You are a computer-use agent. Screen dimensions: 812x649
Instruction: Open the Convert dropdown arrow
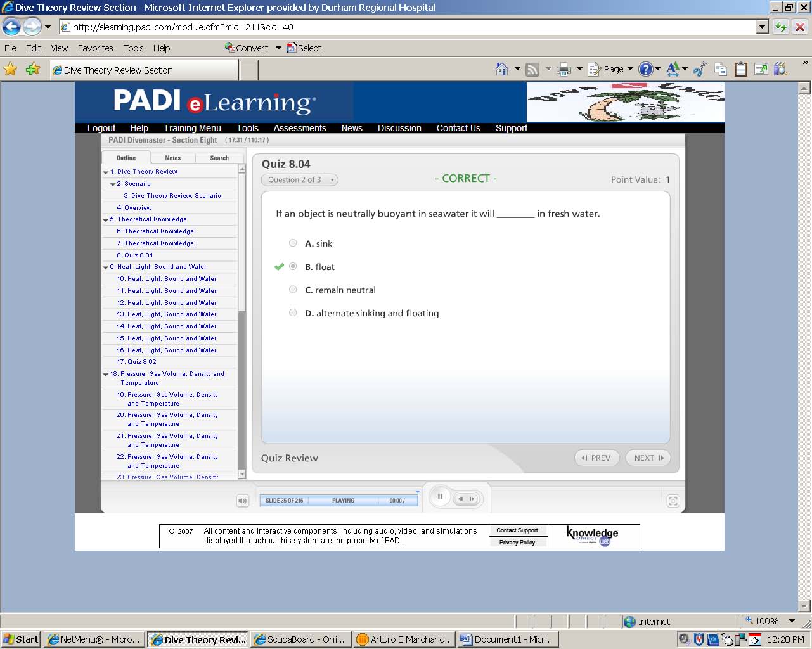point(278,48)
